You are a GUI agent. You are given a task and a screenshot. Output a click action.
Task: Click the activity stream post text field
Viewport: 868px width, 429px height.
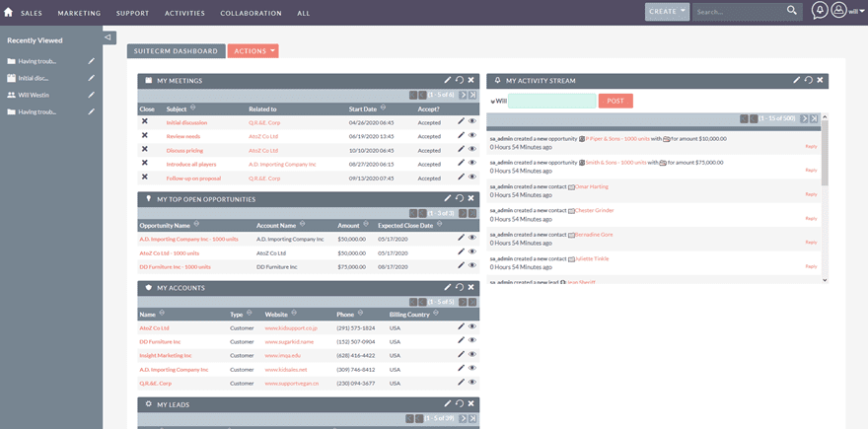point(552,101)
